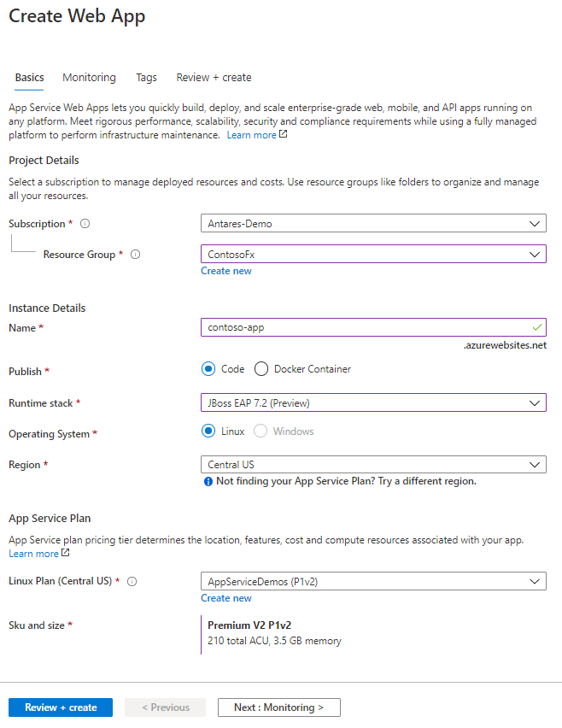
Task: Click the App Service Plan external link icon
Action: point(66,553)
